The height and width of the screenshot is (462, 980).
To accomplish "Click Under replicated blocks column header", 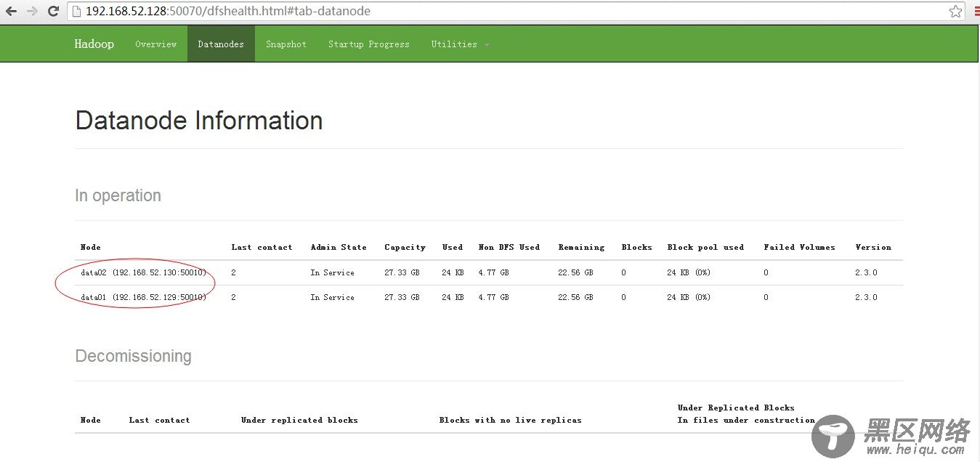I will (x=299, y=420).
